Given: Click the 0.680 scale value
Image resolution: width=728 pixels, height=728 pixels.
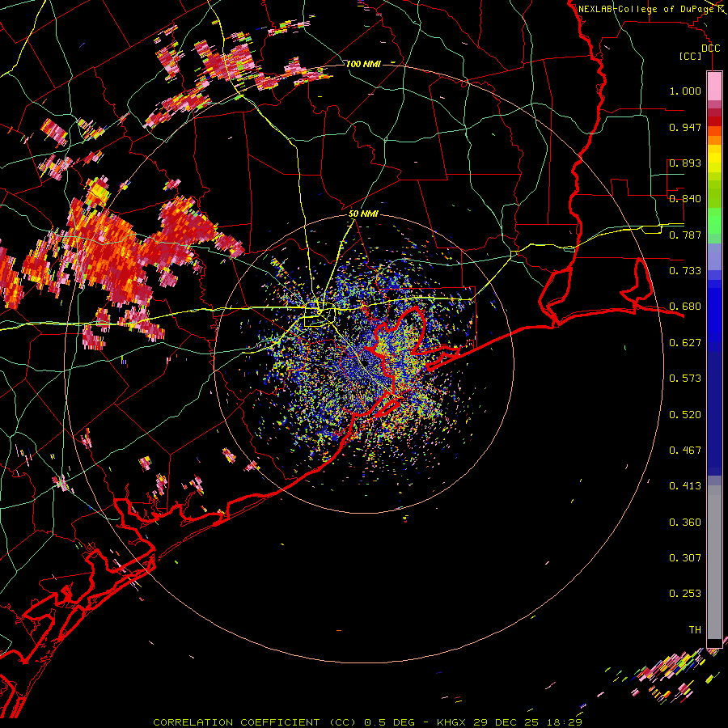Looking at the screenshot, I should pos(685,307).
